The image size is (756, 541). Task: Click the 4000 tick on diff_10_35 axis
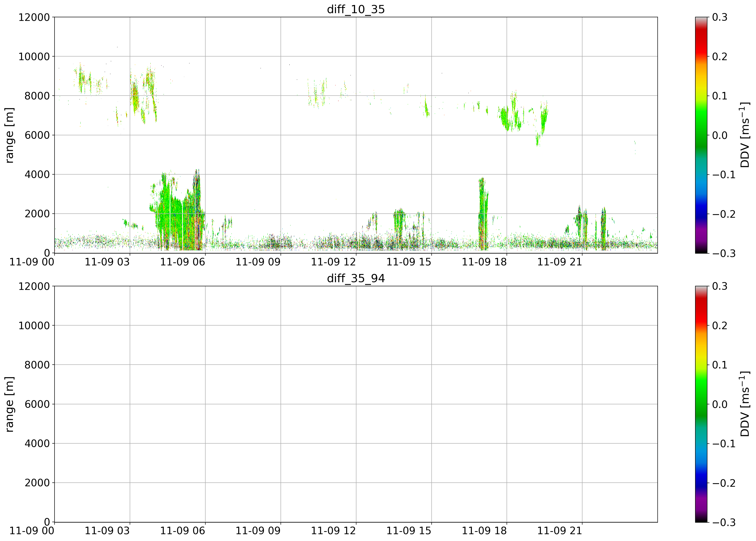[37, 174]
